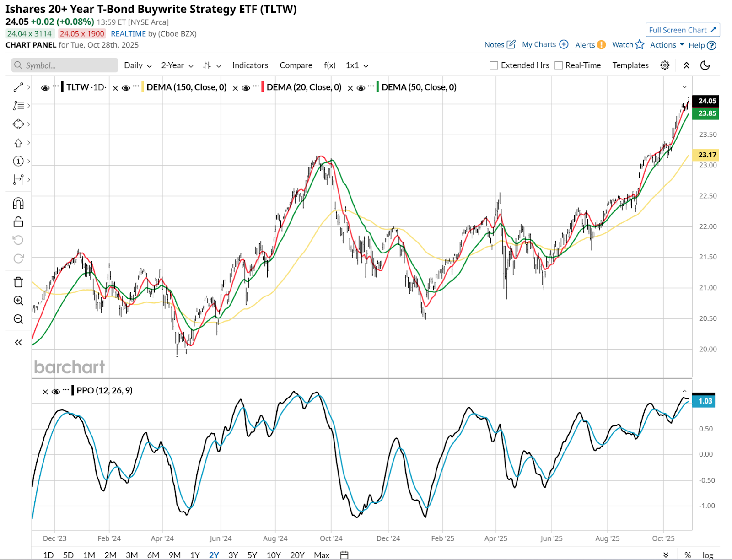Screen dimensions: 732x560
Task: Hide the PPO indicator with eye icon
Action: point(56,392)
